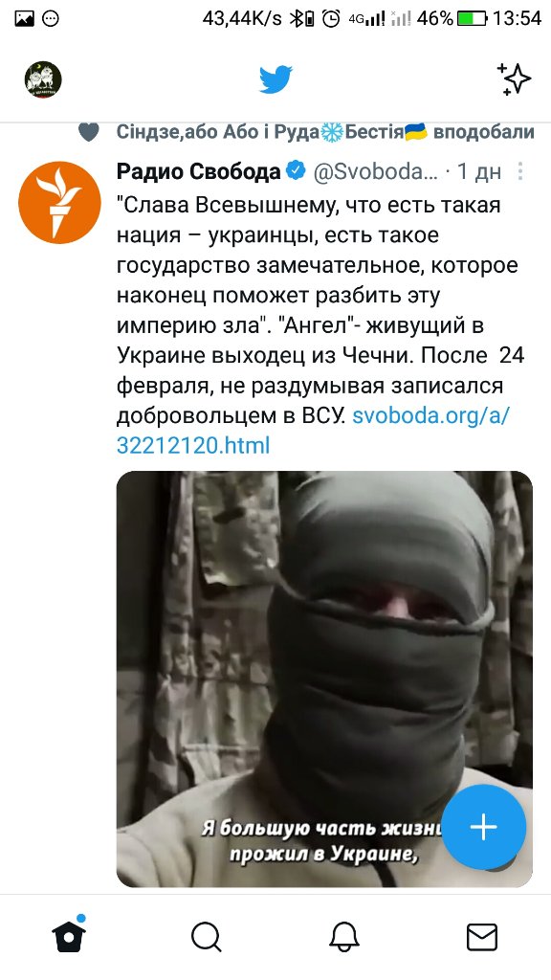Tap the battery status icon
This screenshot has width=551, height=980.
coord(472,19)
